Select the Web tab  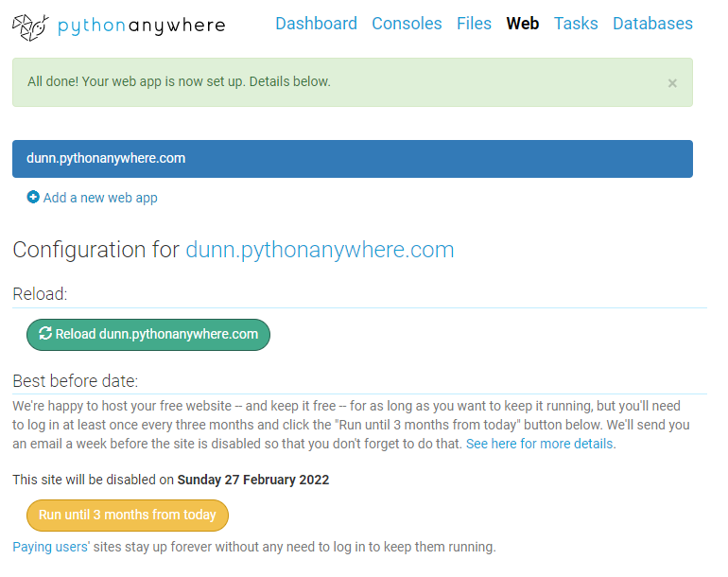[522, 24]
